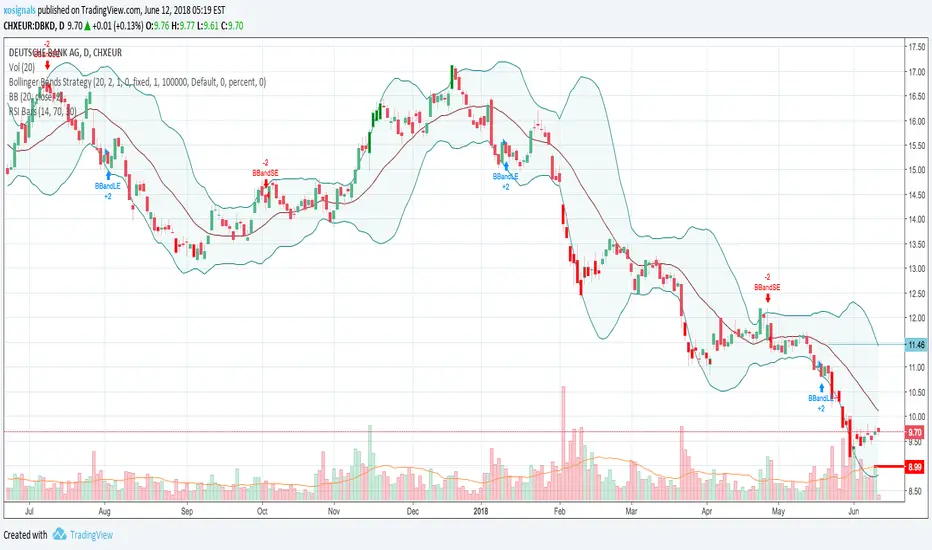
Task: Click the 8.50 price axis label
Action: click(x=917, y=491)
